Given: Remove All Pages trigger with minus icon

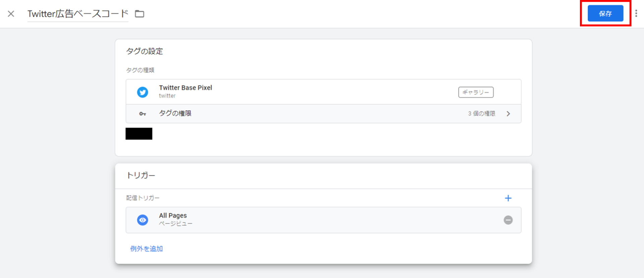Looking at the screenshot, I should point(508,220).
